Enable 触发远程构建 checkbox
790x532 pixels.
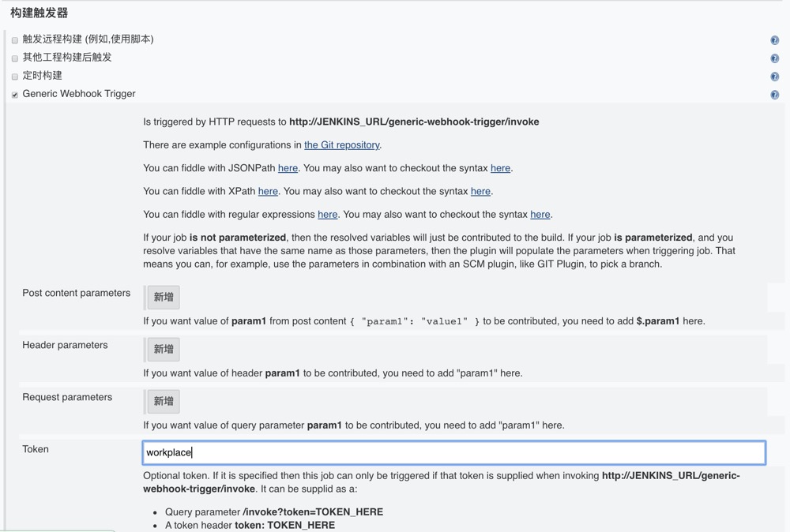[x=15, y=40]
